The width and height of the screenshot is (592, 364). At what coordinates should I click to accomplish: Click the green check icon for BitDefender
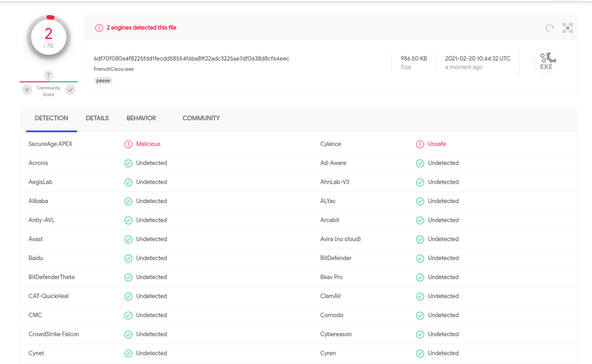[x=420, y=258]
